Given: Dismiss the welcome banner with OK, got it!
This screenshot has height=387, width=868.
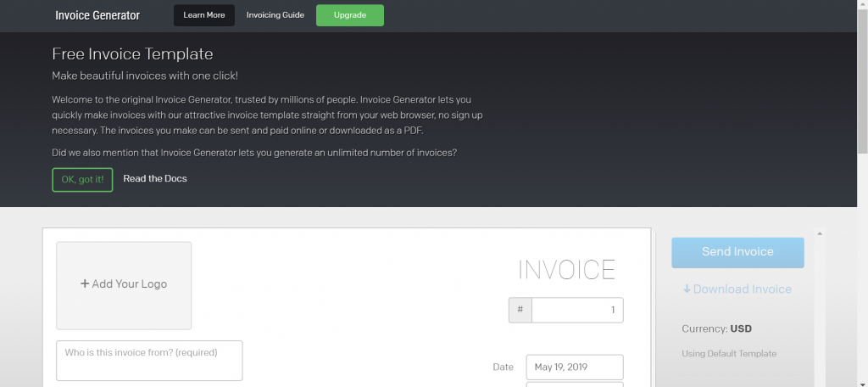Looking at the screenshot, I should [x=82, y=179].
